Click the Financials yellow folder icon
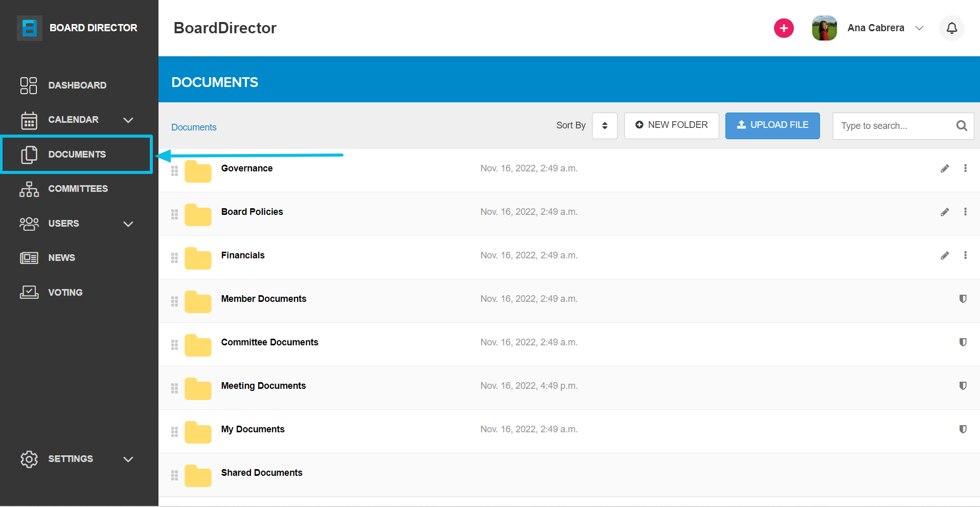Viewport: 980px width, 507px height. pyautogui.click(x=198, y=258)
